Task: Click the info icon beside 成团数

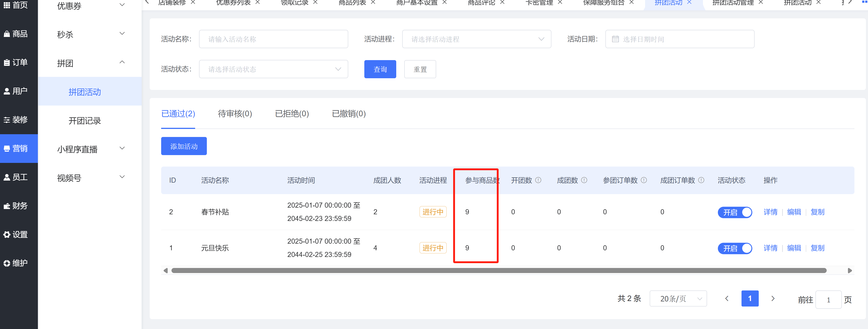Action: 584,180
